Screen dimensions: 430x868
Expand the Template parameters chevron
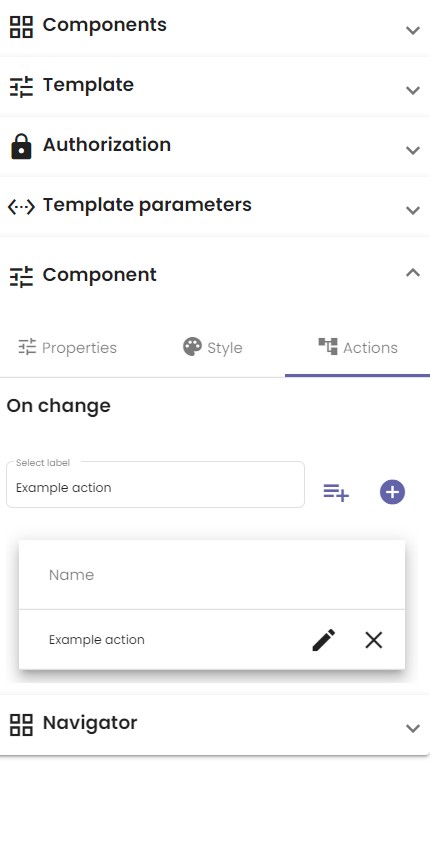point(413,210)
